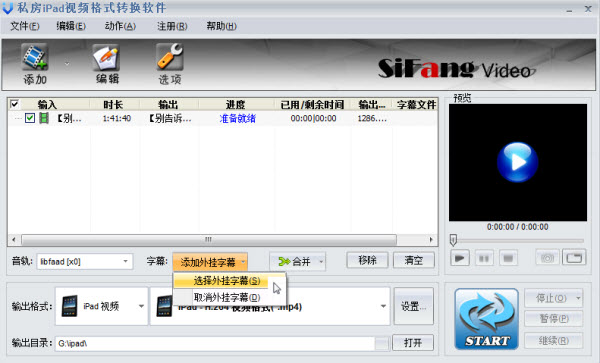This screenshot has width=600, height=363.
Task: Open Options wrench icon
Action: point(170,57)
